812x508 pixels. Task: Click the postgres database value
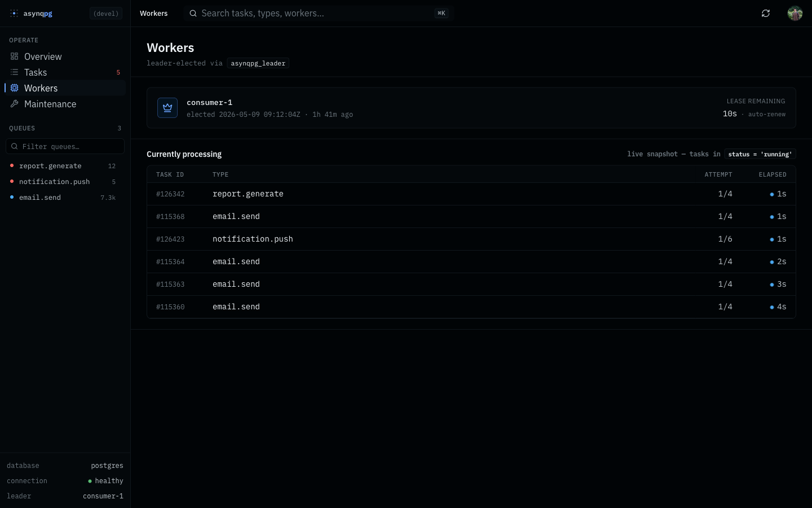[x=107, y=466]
